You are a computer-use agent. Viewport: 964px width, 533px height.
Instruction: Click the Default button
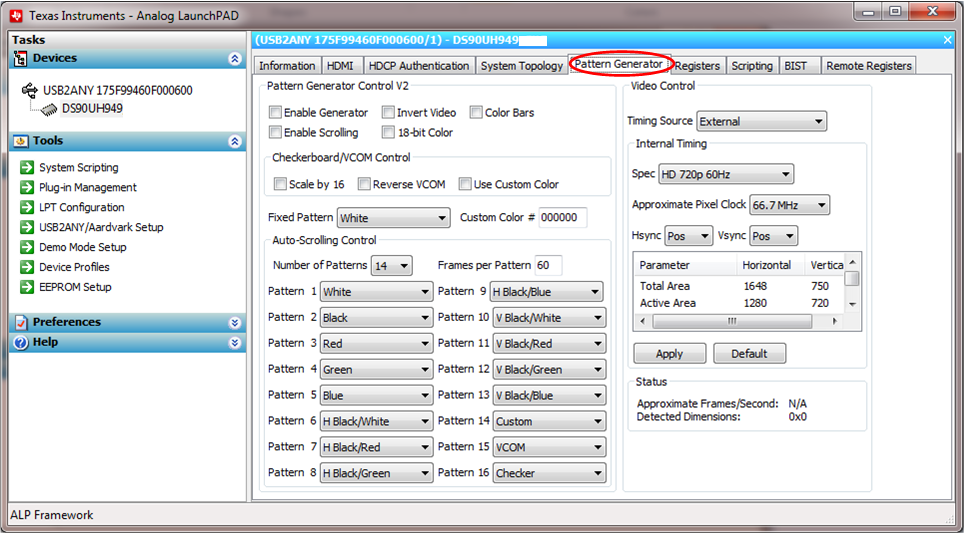coord(748,354)
